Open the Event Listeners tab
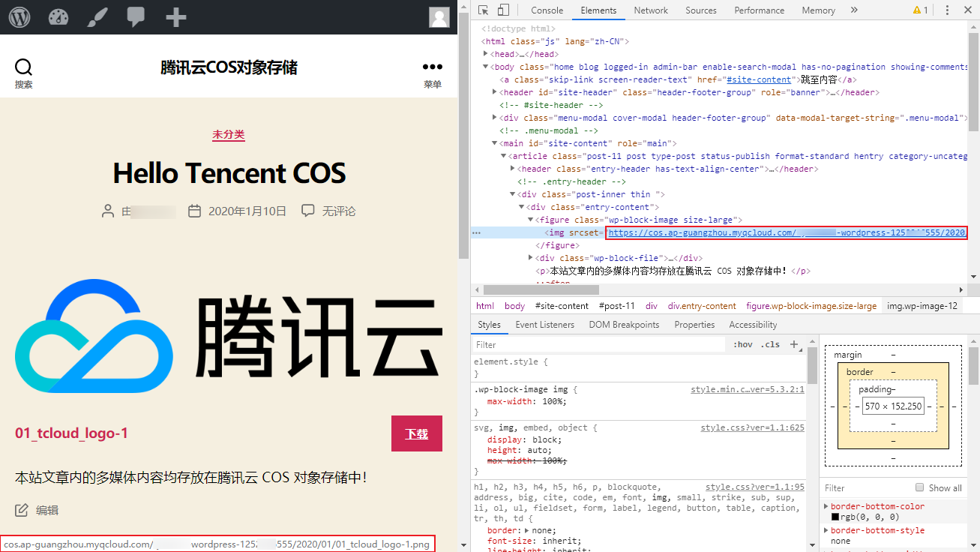 coord(545,325)
